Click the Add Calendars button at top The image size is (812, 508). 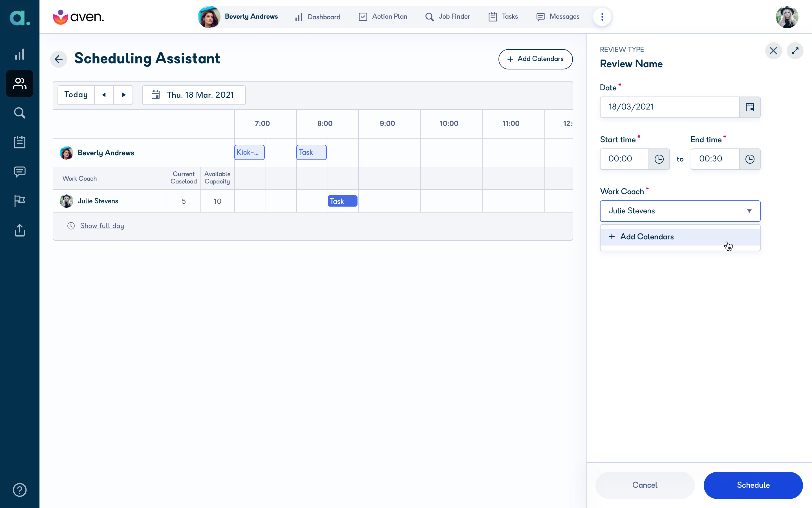click(x=535, y=59)
